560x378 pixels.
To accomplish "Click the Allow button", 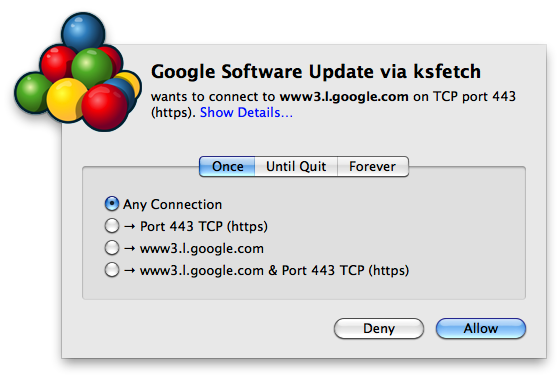I will pos(481,328).
